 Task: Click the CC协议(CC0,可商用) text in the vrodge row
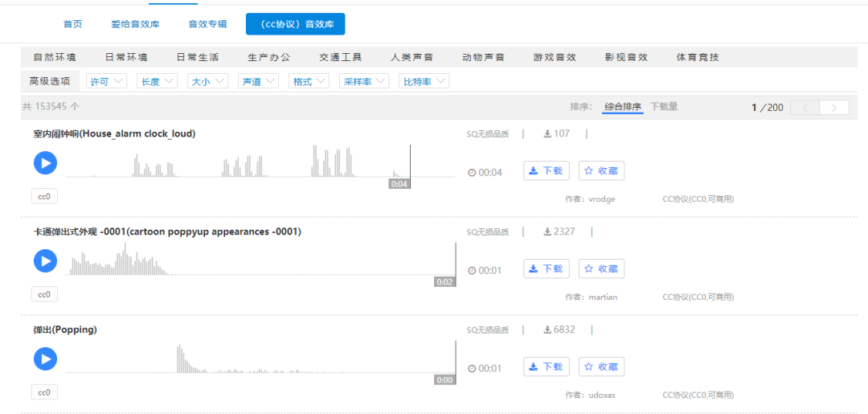pos(698,199)
